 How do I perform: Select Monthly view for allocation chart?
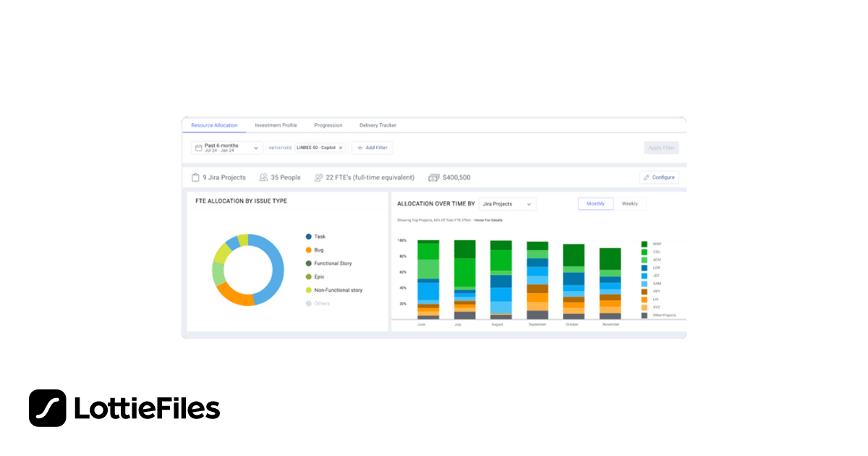click(x=595, y=203)
